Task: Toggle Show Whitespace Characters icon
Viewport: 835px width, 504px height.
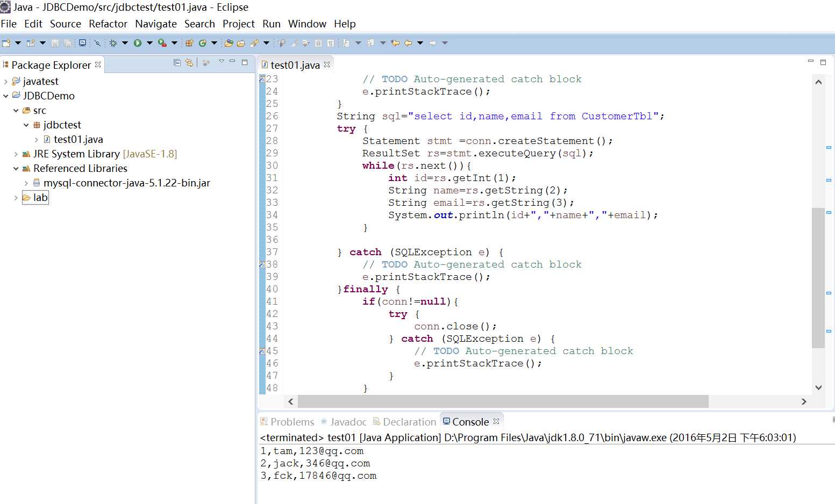Action: pos(331,43)
